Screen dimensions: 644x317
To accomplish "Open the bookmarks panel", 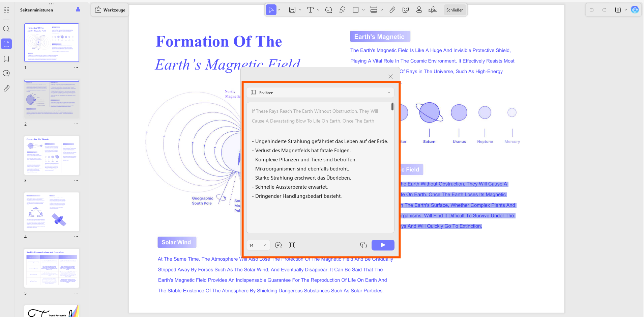I will 6,59.
